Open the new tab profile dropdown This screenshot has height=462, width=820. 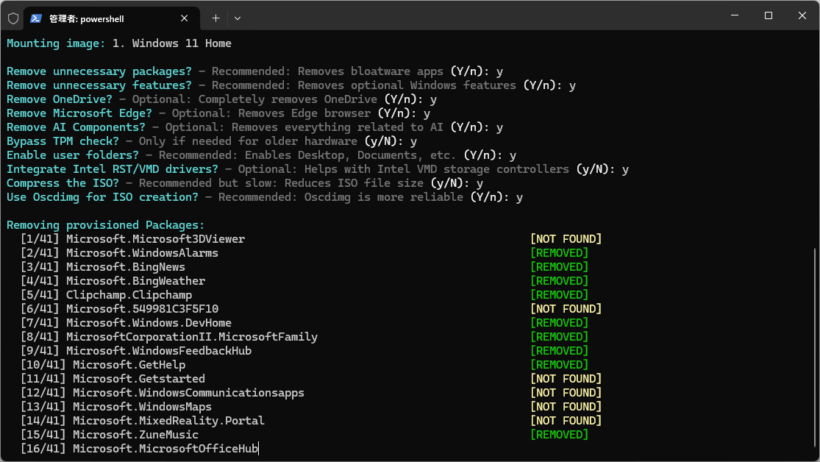coord(237,18)
